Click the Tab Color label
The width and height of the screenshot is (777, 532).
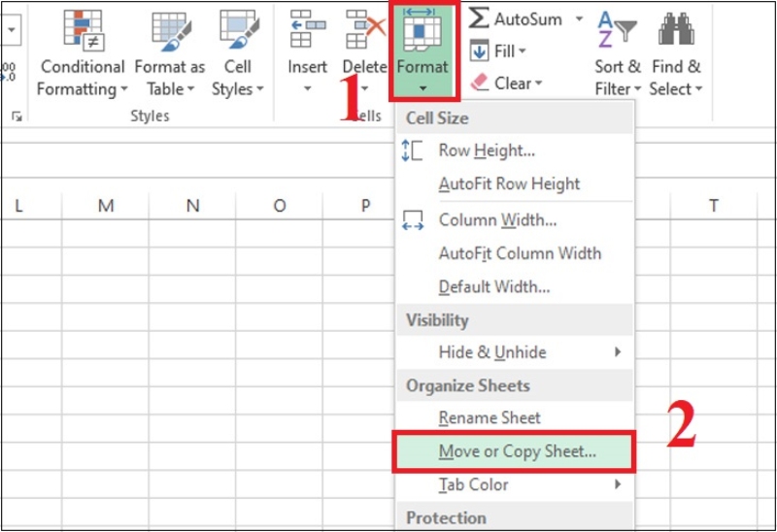tap(473, 484)
